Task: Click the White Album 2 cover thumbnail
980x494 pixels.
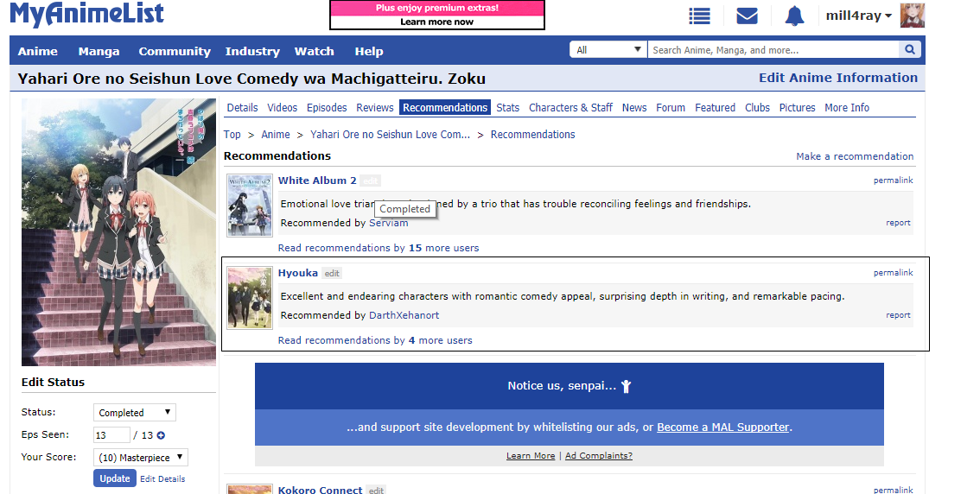Action: pyautogui.click(x=250, y=206)
